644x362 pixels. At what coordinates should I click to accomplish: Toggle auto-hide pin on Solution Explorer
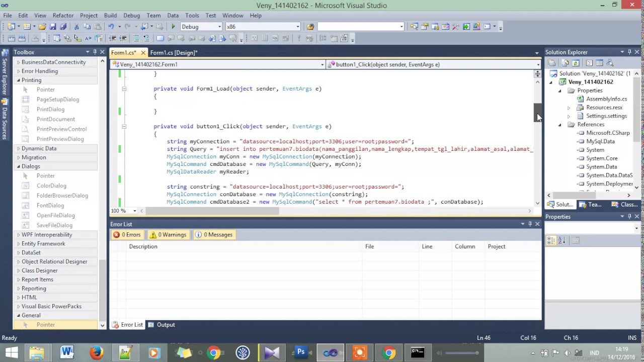pyautogui.click(x=629, y=52)
